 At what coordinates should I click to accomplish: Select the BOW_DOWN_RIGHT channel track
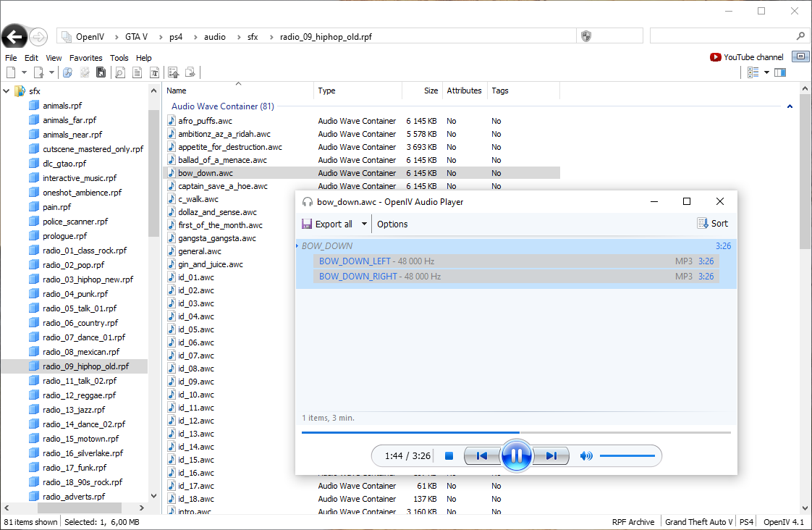(x=516, y=277)
